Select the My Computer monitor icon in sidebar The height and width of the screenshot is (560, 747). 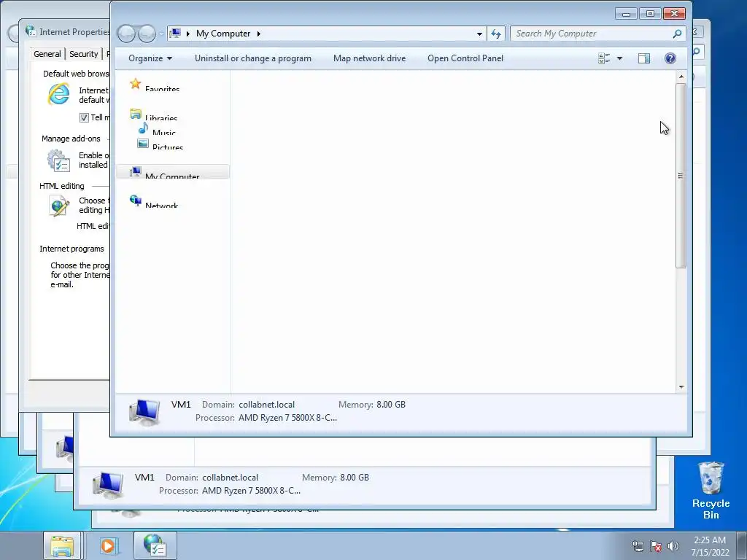point(135,172)
